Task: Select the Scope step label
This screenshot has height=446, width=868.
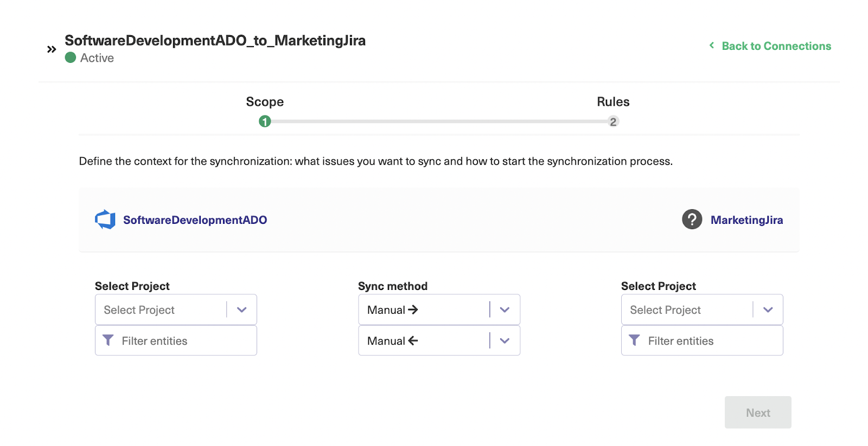Action: coord(265,102)
